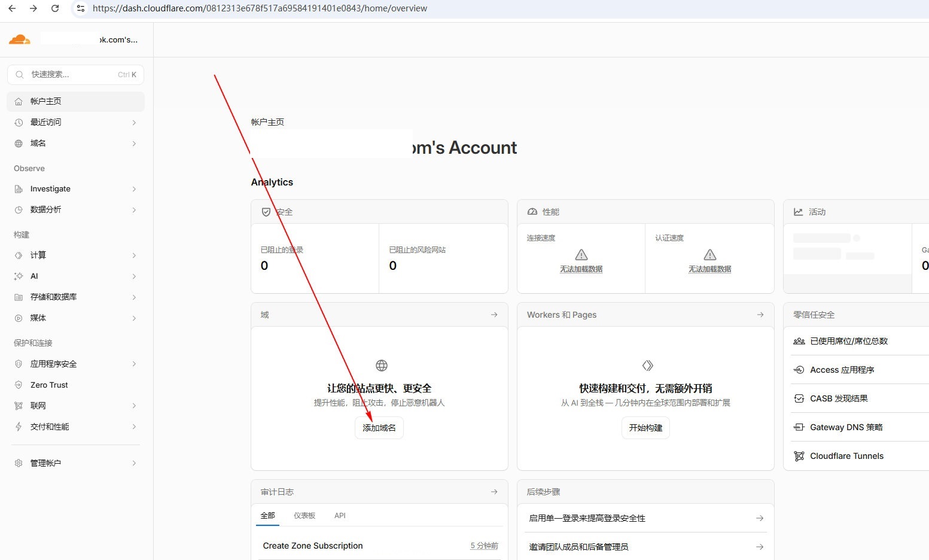Click the Gateway DNS 策略 icon
929x560 pixels.
pyautogui.click(x=799, y=427)
